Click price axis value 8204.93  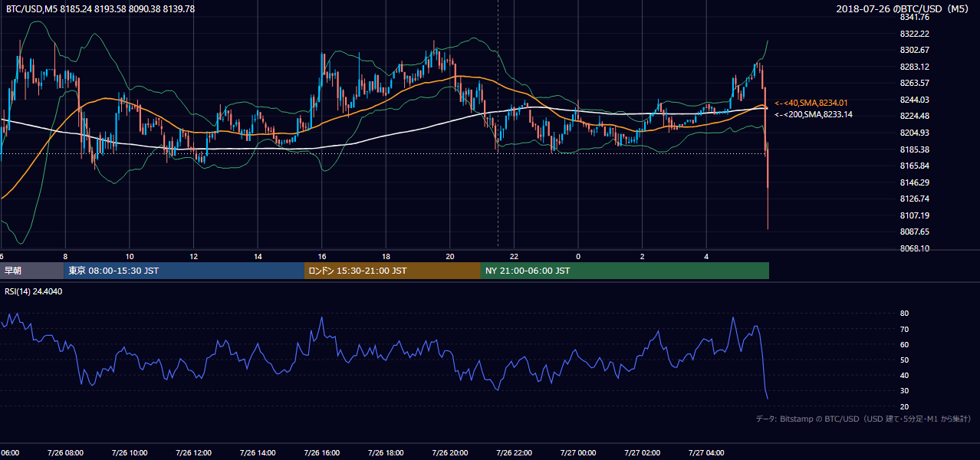914,133
